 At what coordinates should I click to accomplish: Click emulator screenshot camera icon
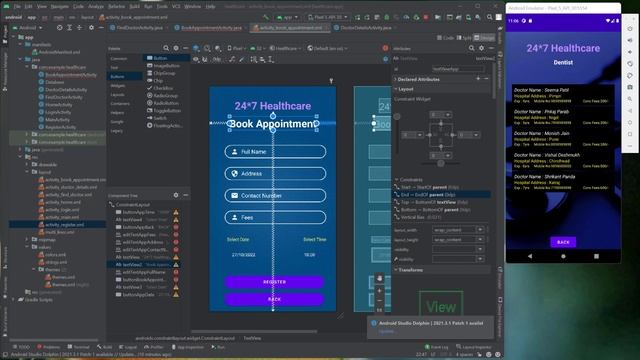tap(630, 87)
